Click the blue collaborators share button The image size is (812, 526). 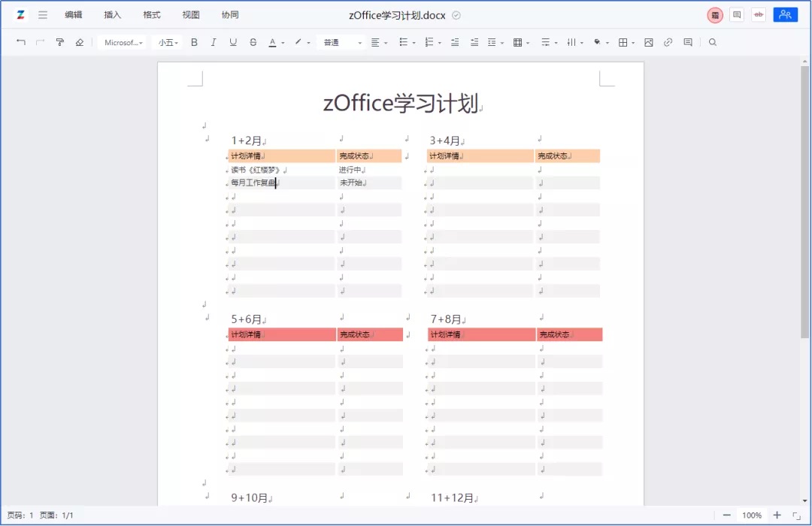(x=785, y=15)
